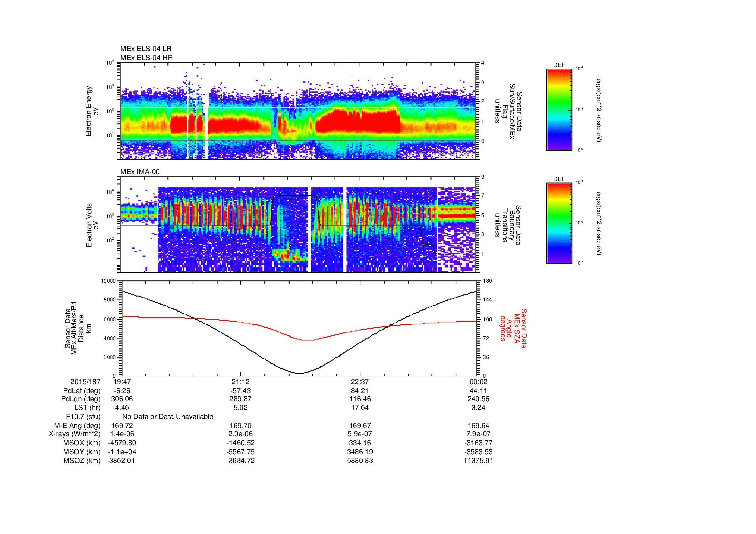Click the lower colorbar units label
Viewport: 756px width, 534px height.
click(x=600, y=224)
